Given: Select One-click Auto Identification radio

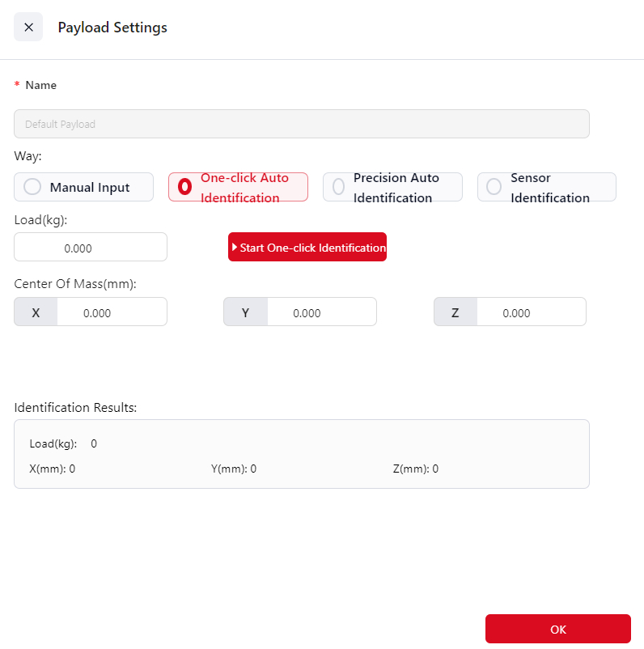Looking at the screenshot, I should 185,187.
